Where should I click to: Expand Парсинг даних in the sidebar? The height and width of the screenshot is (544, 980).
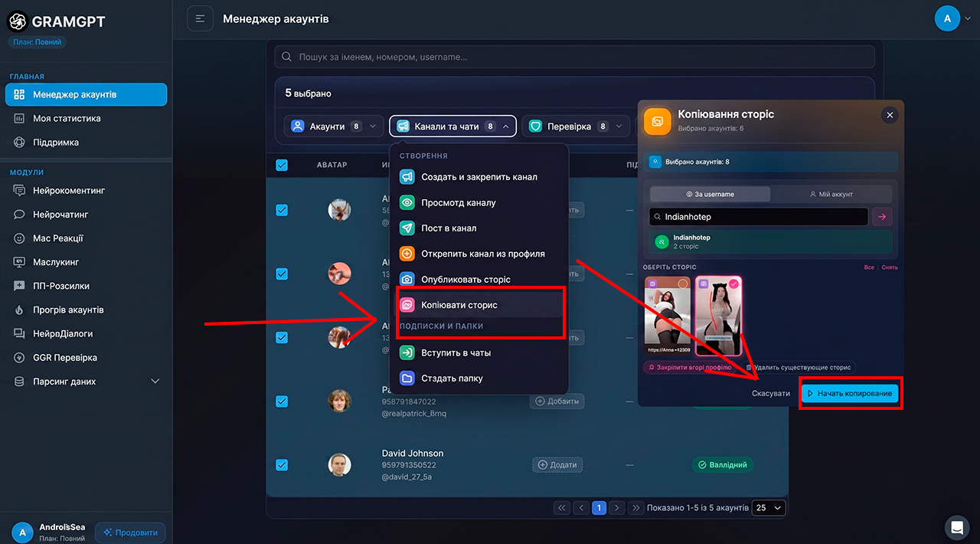point(87,381)
